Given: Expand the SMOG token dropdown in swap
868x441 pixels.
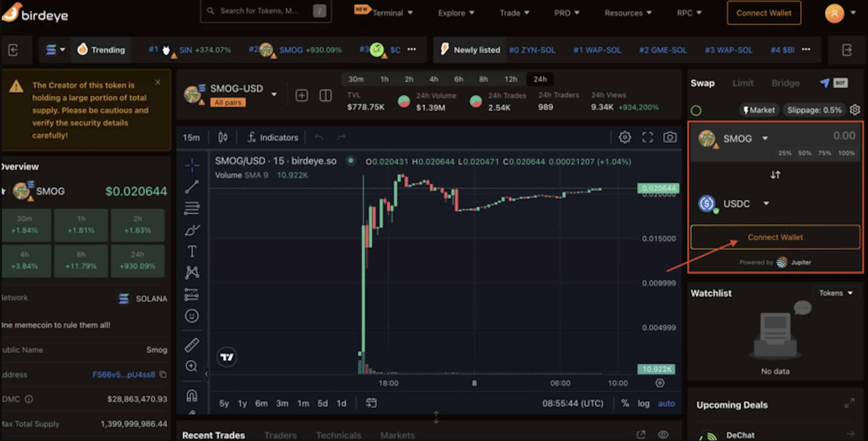Looking at the screenshot, I should [765, 139].
